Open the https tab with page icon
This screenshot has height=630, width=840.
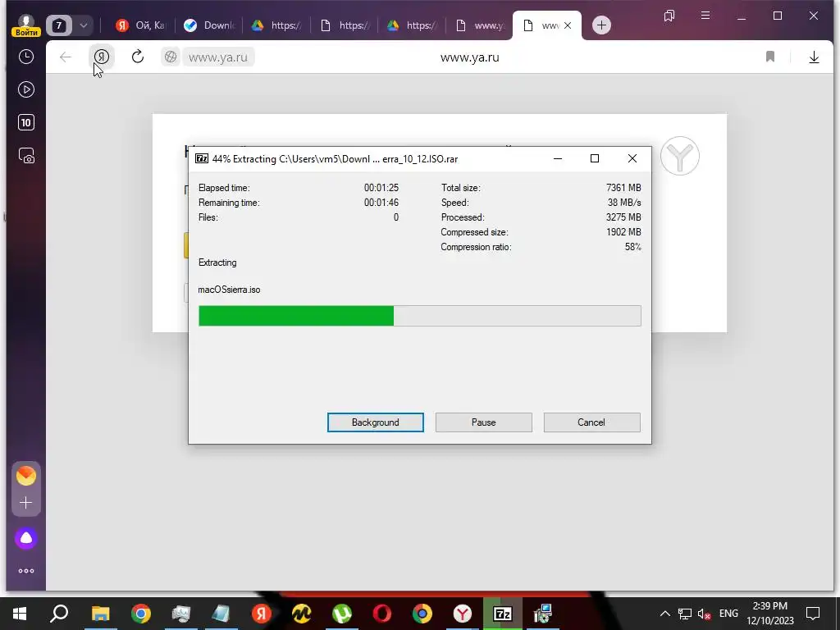(345, 25)
